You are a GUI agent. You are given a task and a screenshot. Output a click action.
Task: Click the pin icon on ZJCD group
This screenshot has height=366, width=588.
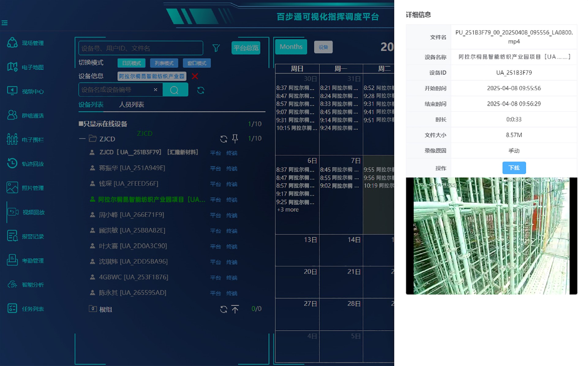click(x=235, y=139)
